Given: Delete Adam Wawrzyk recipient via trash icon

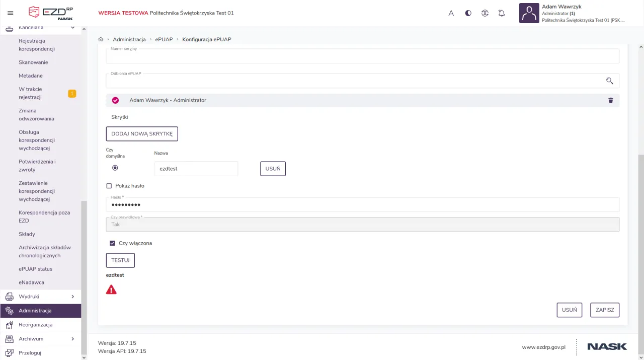Looking at the screenshot, I should 611,100.
